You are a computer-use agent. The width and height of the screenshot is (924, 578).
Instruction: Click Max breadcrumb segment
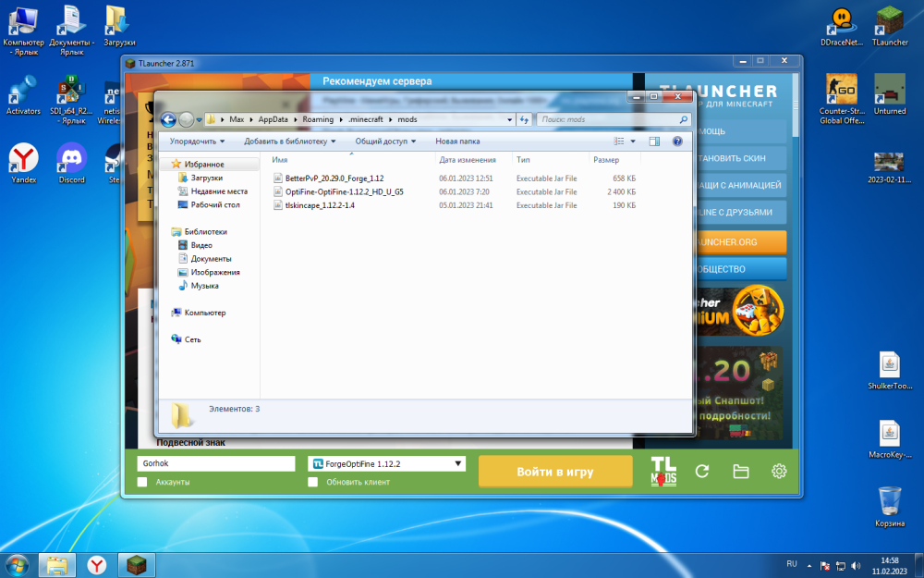point(237,119)
